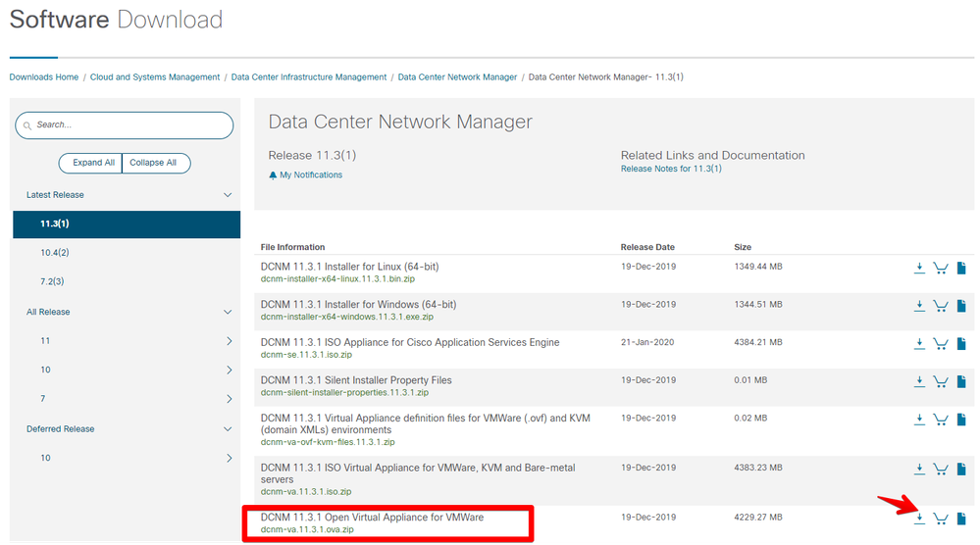Add Installer for Linux to cart
980x545 pixels.
tap(941, 268)
